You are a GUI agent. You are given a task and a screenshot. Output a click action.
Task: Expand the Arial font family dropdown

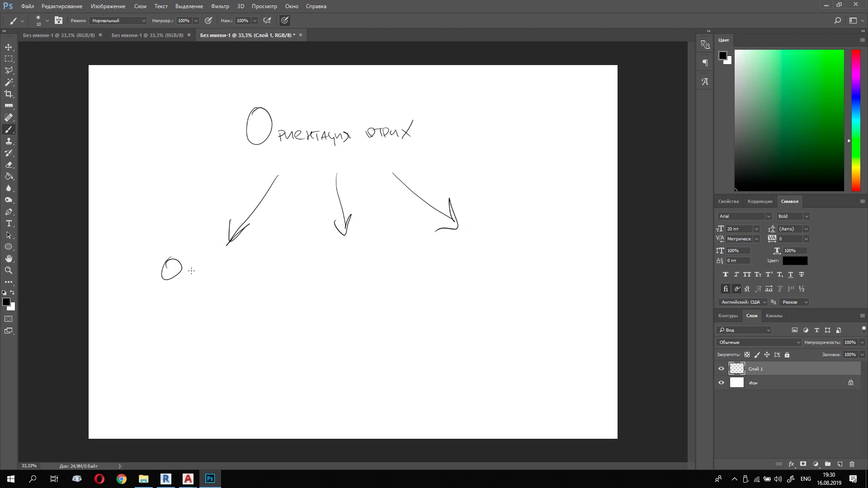click(768, 216)
